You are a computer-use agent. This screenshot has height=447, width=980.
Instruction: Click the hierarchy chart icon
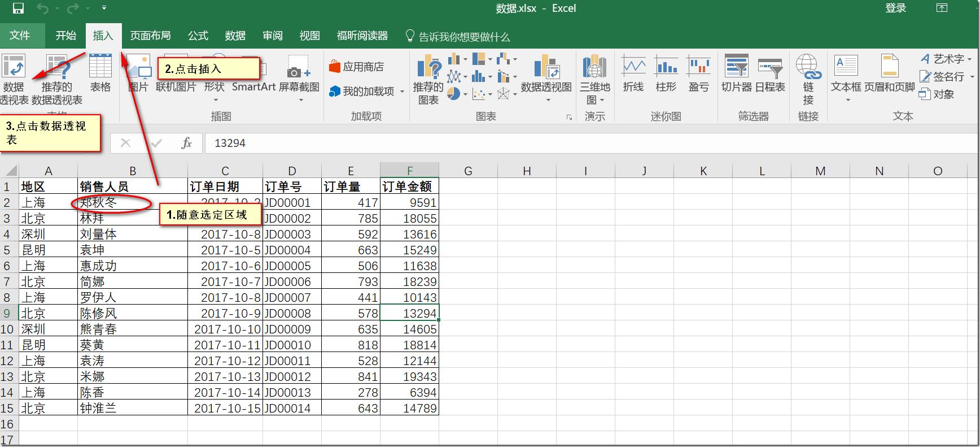[x=479, y=59]
